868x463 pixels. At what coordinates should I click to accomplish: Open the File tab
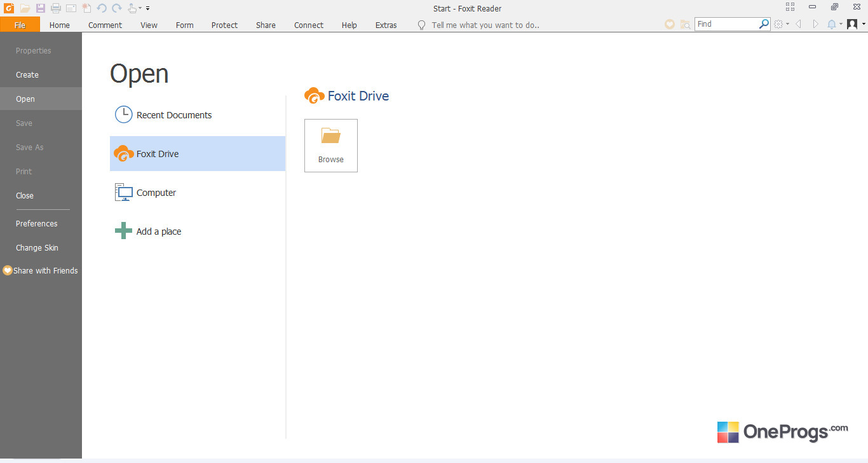point(20,25)
